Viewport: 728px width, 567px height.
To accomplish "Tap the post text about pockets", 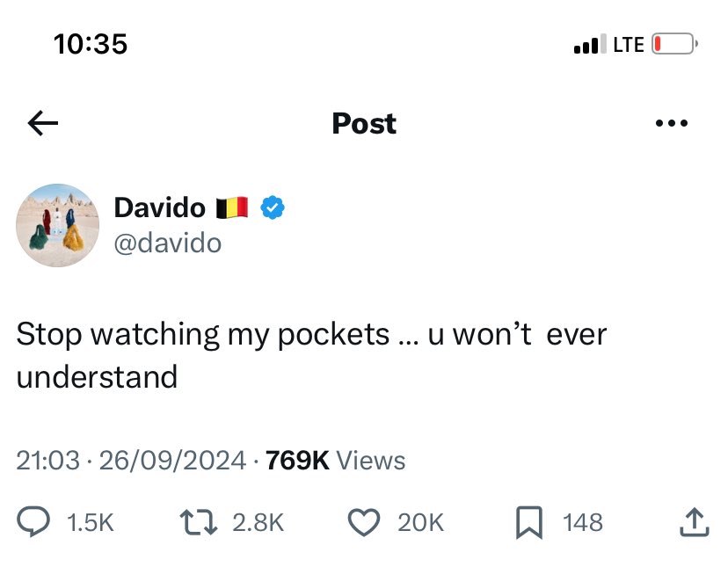I will click(311, 355).
